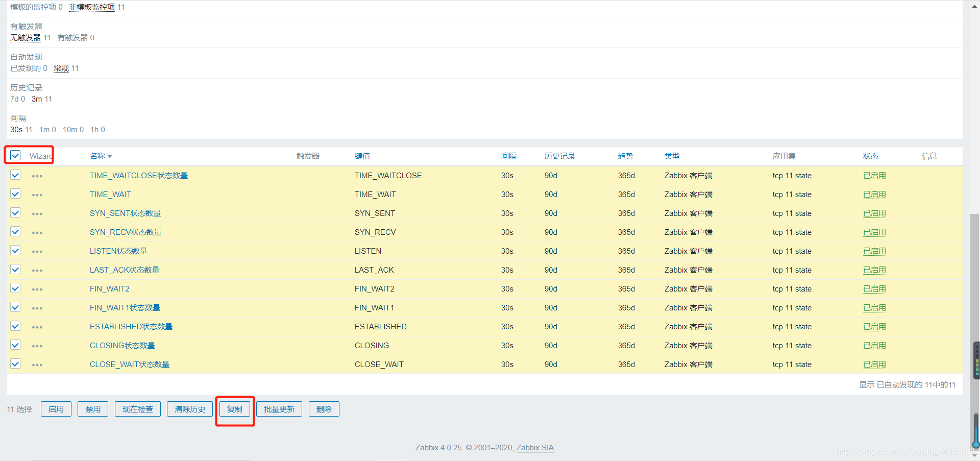The width and height of the screenshot is (980, 461).
Task: Click the 禁用 bulk action button
Action: (x=93, y=409)
